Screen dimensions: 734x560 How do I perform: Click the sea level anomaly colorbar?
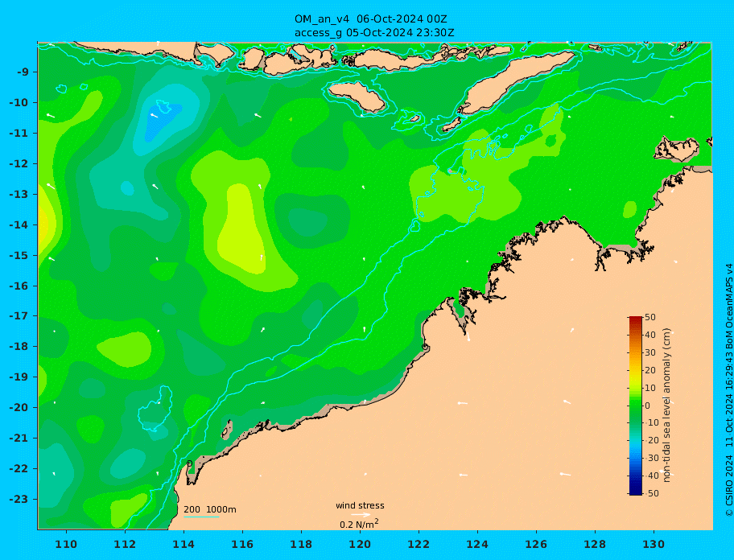point(635,406)
